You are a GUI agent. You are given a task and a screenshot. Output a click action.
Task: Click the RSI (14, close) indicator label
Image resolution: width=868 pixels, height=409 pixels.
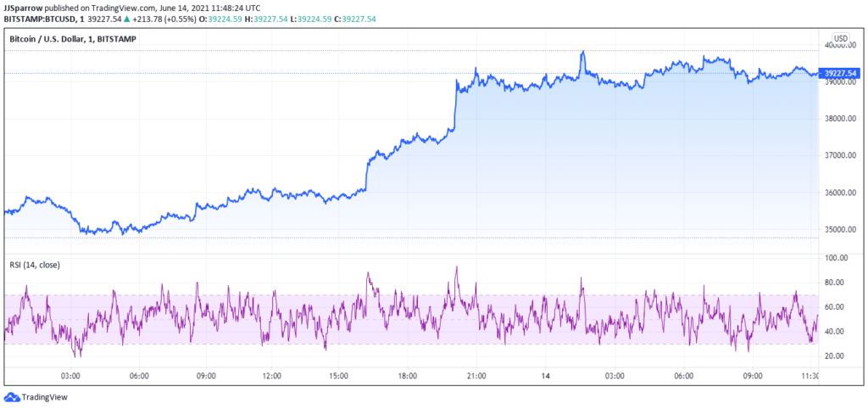(35, 265)
